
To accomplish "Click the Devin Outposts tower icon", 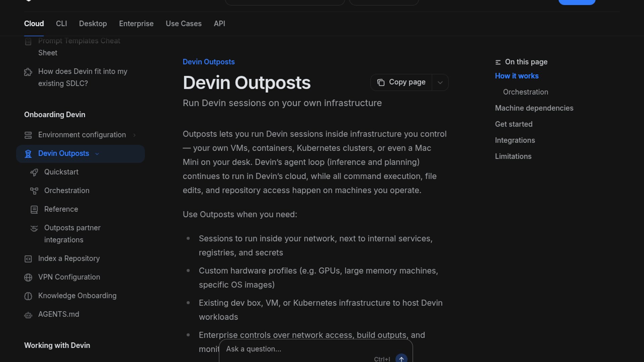I will (28, 154).
